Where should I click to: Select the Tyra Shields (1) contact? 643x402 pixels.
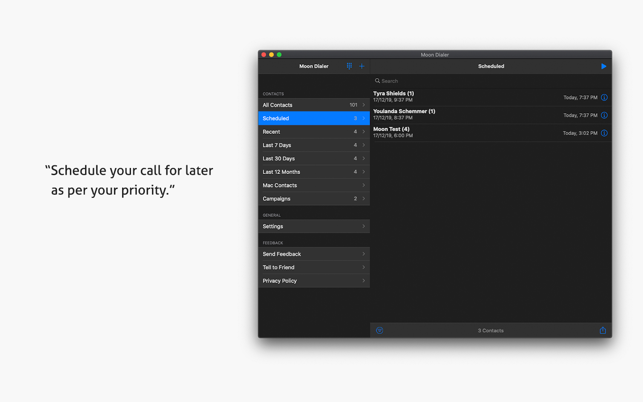(x=491, y=97)
